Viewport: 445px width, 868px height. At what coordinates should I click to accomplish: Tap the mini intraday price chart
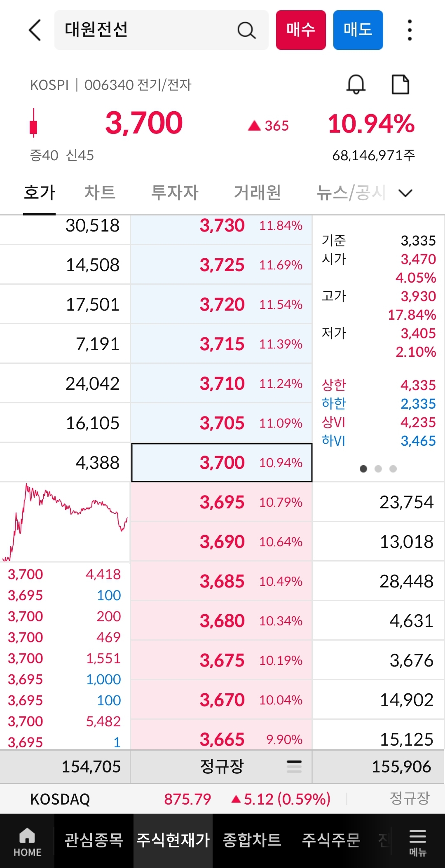click(x=65, y=522)
